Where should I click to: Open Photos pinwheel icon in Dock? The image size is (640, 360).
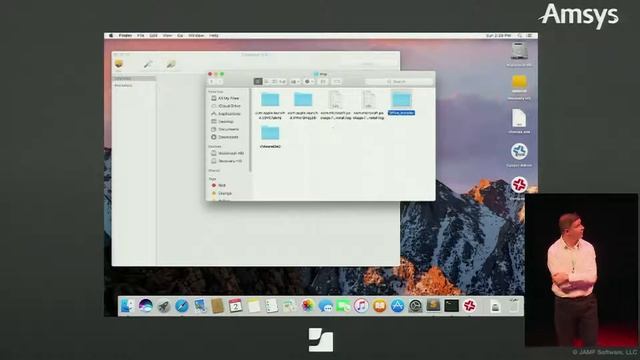pyautogui.click(x=307, y=306)
